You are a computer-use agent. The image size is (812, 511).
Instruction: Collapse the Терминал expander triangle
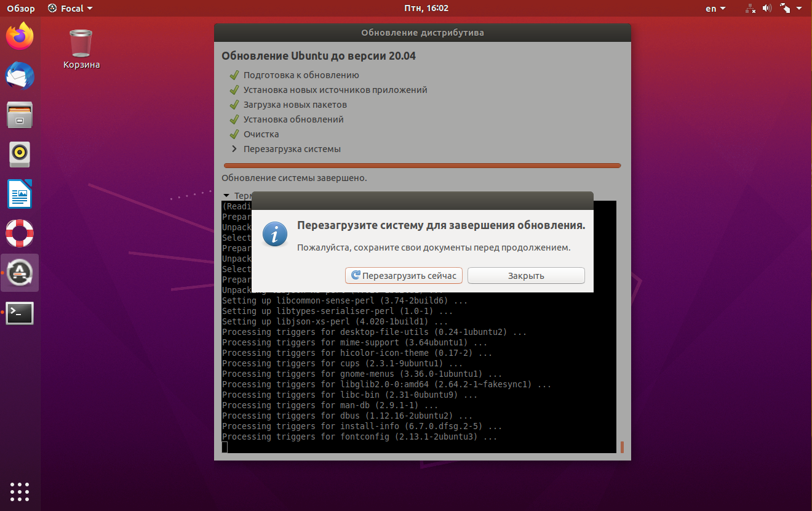coord(226,195)
